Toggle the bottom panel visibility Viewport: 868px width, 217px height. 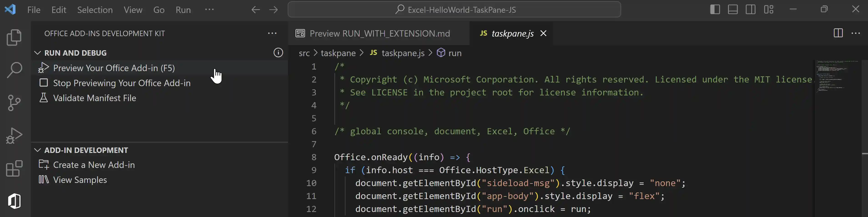click(733, 9)
